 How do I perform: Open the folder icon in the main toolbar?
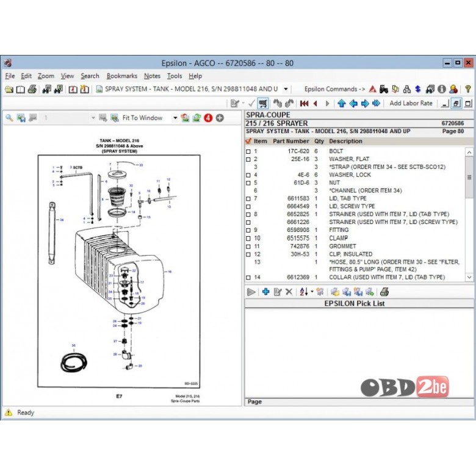point(9,89)
